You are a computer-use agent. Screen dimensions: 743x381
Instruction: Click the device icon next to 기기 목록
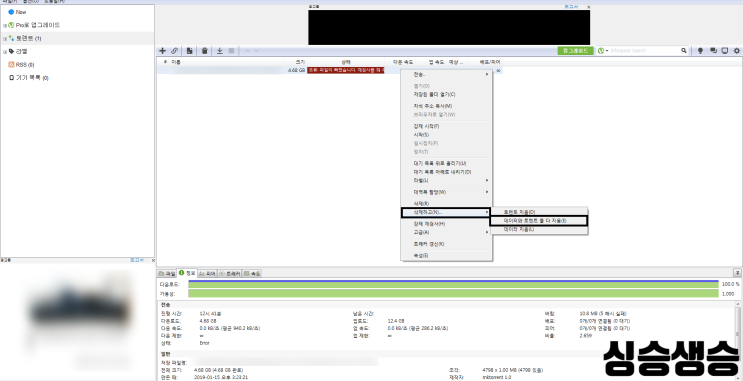click(11, 78)
